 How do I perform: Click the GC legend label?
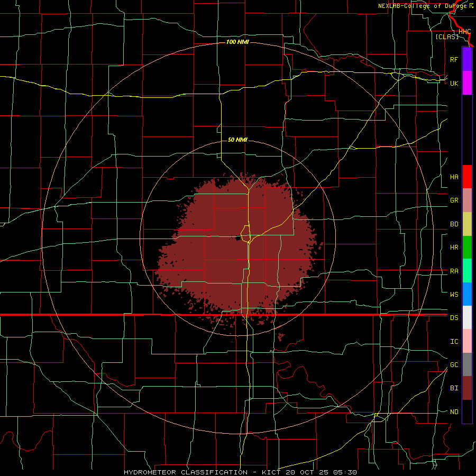(454, 365)
